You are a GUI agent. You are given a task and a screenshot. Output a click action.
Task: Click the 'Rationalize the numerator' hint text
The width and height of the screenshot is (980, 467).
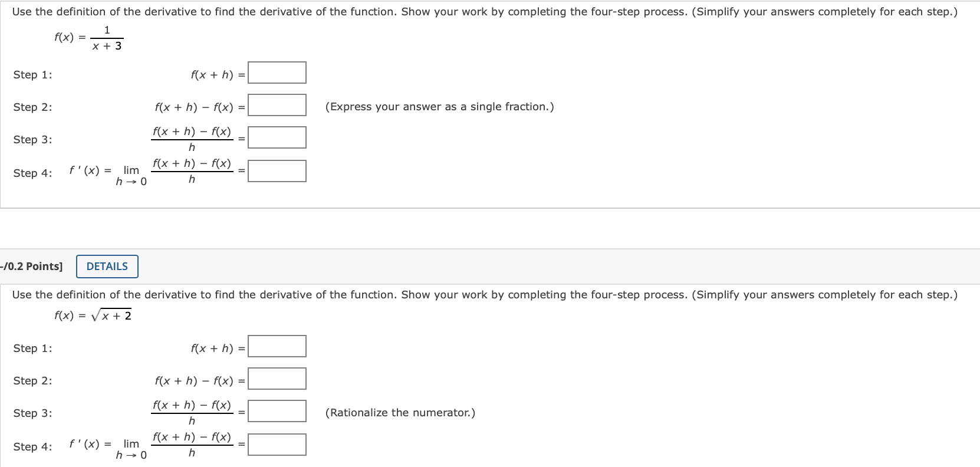tap(399, 412)
